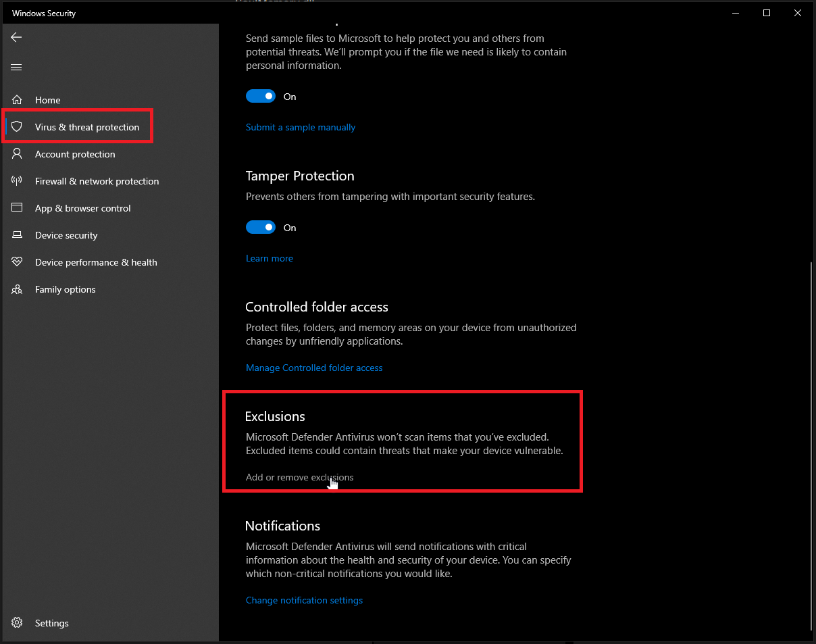Click the Family options people icon
816x644 pixels.
coord(18,289)
